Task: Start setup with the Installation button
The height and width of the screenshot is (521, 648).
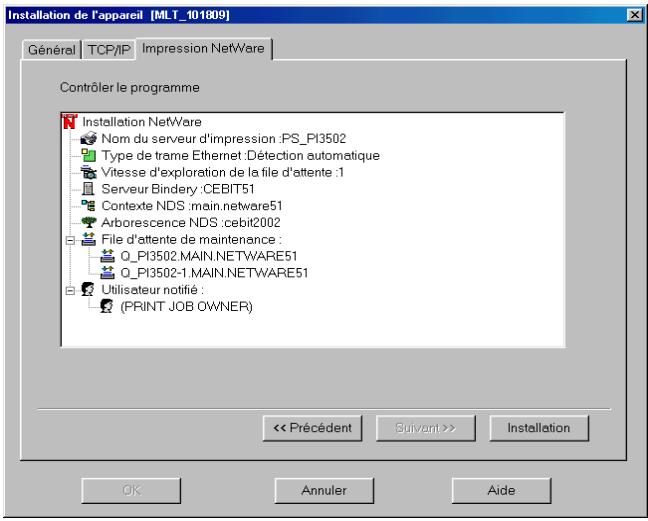Action: tap(539, 428)
